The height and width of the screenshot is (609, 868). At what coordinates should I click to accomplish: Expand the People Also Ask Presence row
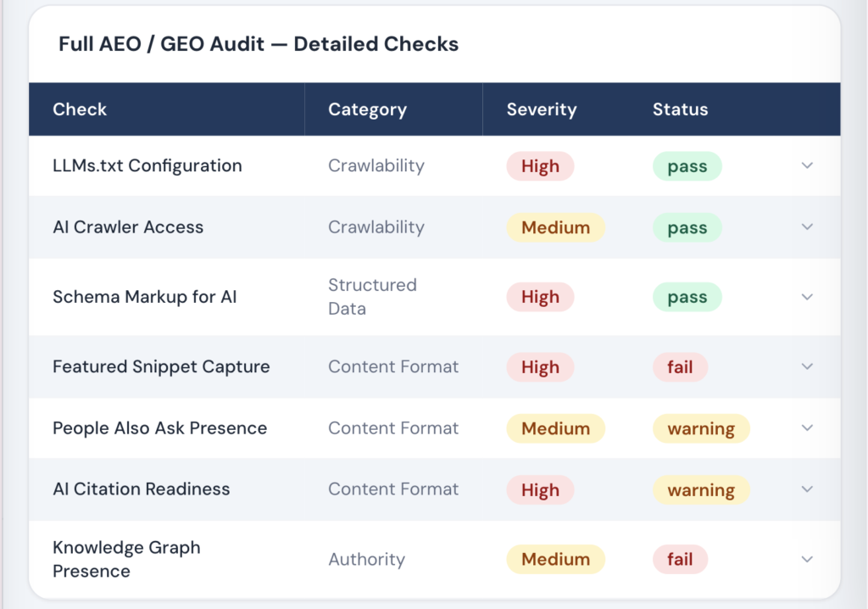point(807,428)
